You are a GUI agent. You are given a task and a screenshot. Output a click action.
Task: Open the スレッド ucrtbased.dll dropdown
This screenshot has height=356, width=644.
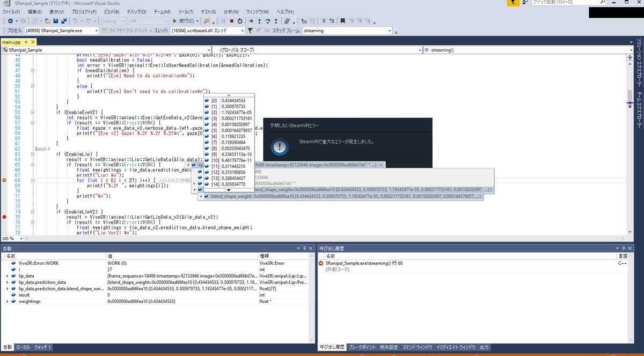click(x=207, y=31)
